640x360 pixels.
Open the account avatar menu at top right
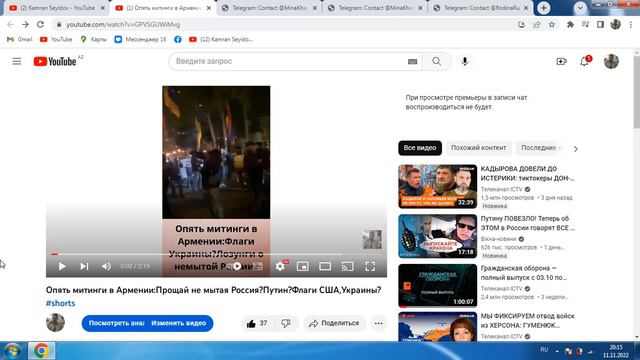pos(611,62)
